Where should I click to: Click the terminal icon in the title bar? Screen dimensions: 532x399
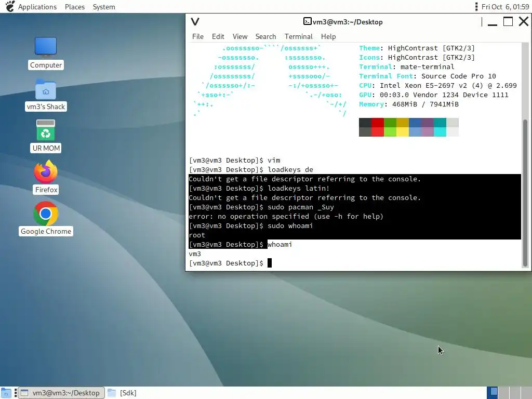(x=307, y=21)
